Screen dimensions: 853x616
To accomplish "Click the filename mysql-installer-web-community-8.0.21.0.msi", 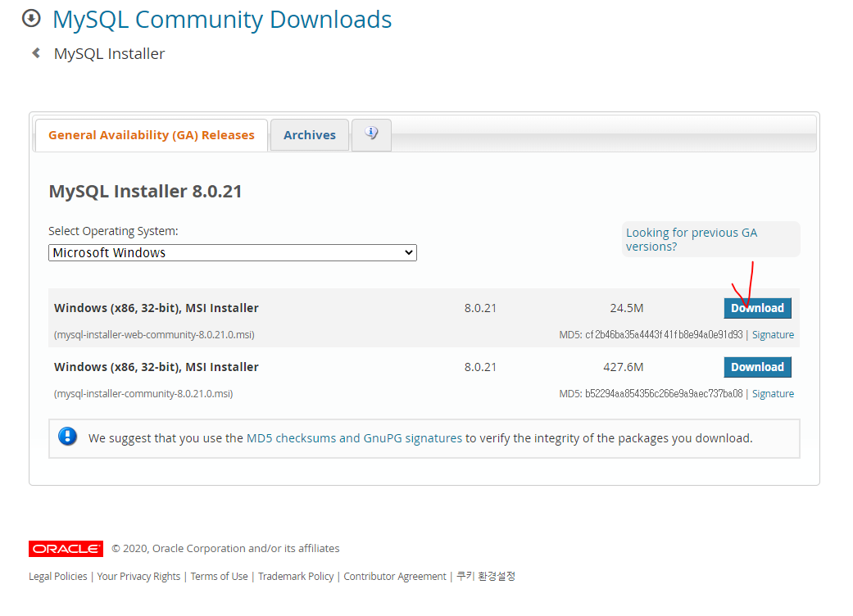I will click(x=155, y=335).
